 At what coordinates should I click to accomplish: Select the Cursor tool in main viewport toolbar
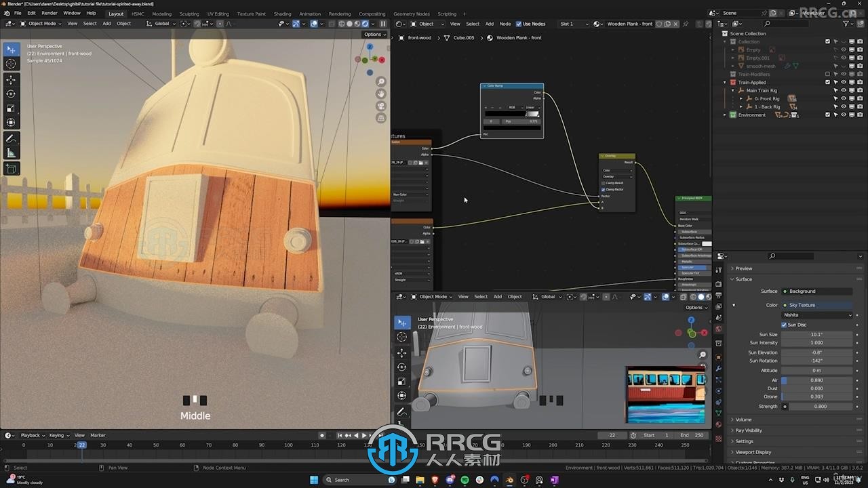click(11, 64)
